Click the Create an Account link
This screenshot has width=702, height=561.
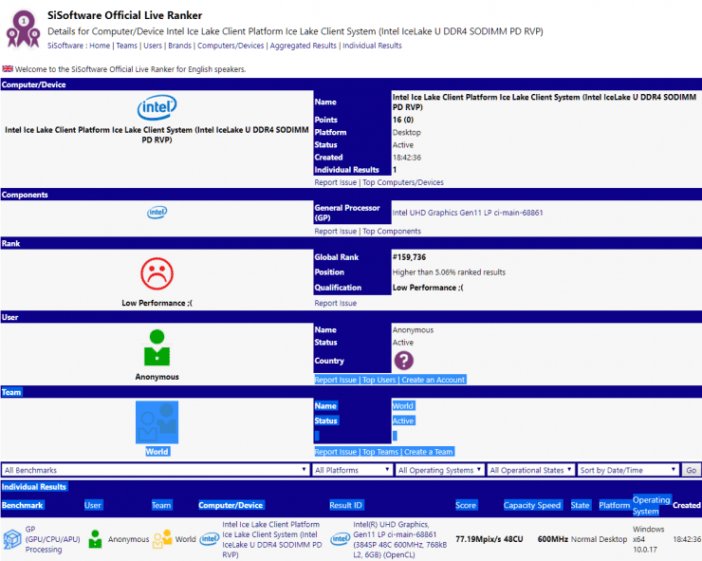433,380
